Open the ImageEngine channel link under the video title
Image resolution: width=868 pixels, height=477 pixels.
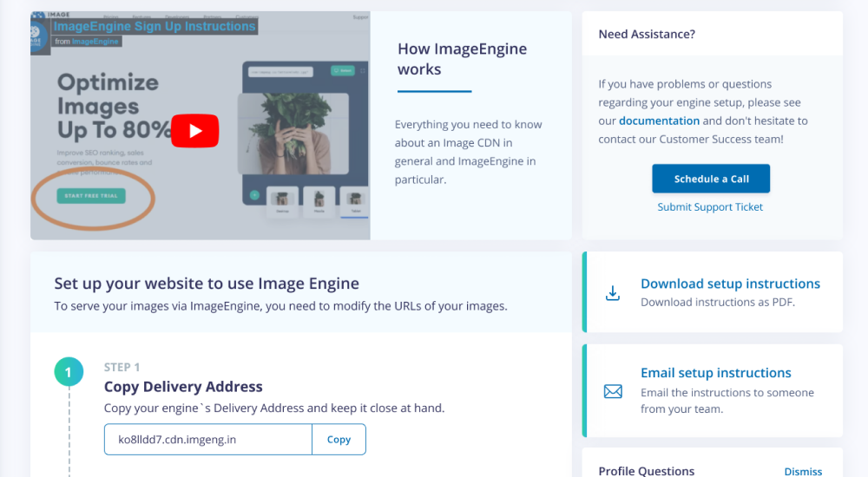click(95, 42)
